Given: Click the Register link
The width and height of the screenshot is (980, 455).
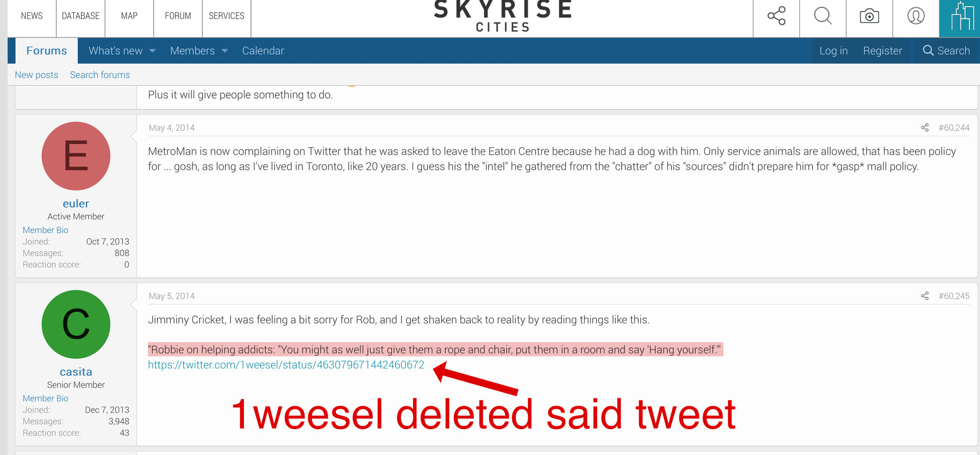Looking at the screenshot, I should coord(882,51).
